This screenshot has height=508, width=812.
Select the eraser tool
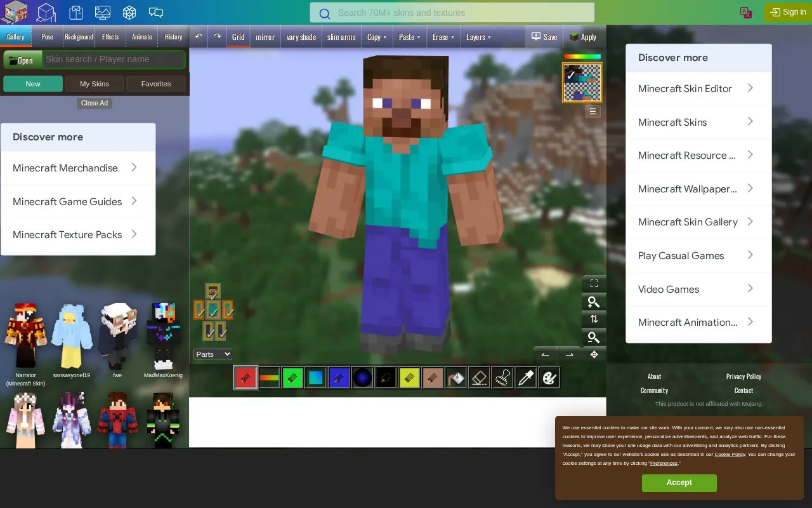coord(480,378)
